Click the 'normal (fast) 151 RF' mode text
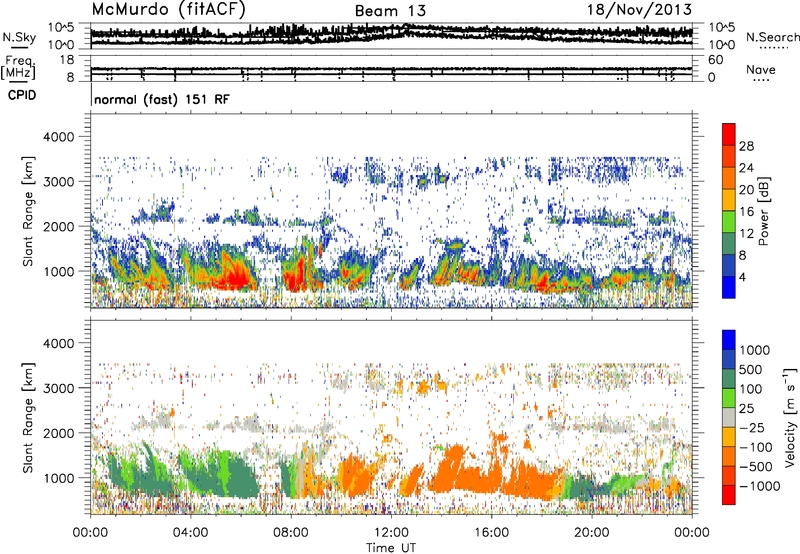The width and height of the screenshot is (800, 554). [162, 99]
